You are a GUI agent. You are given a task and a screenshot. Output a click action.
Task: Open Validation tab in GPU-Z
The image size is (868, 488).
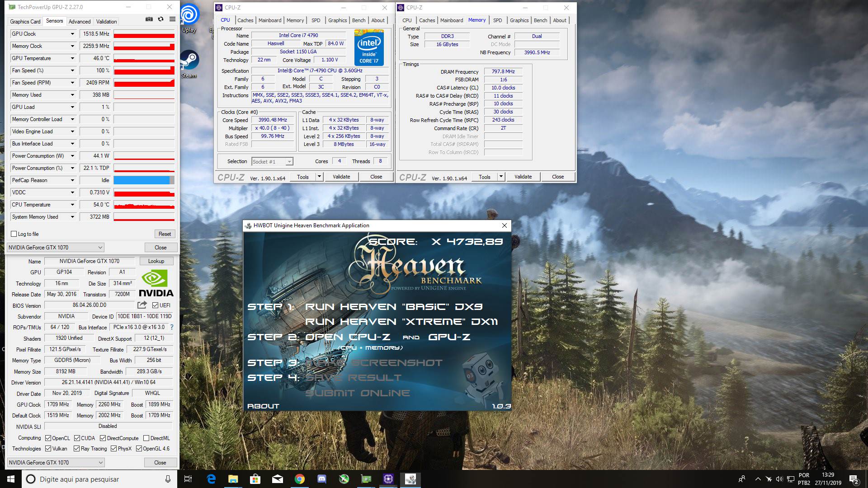pyautogui.click(x=106, y=21)
